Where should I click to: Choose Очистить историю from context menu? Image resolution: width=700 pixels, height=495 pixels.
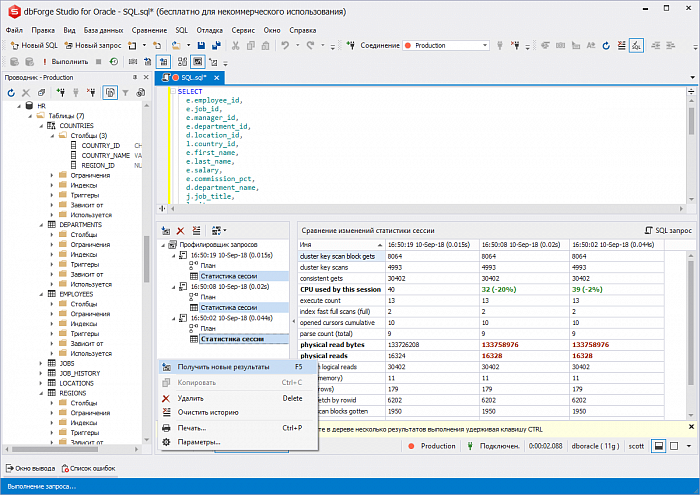238,412
